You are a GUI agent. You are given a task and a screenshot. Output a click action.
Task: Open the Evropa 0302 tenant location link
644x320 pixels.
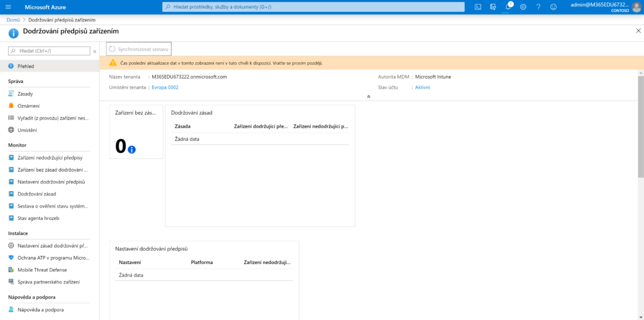pyautogui.click(x=166, y=87)
